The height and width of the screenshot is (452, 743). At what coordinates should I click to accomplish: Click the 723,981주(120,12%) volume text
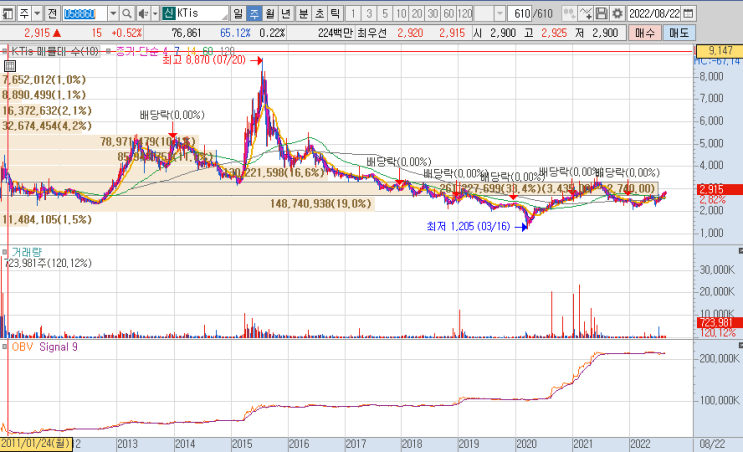pyautogui.click(x=48, y=263)
